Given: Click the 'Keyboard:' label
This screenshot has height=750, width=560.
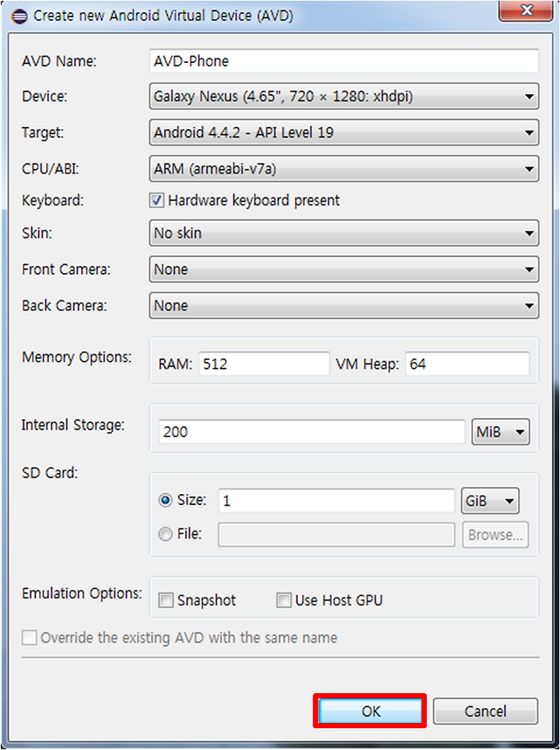Looking at the screenshot, I should [x=53, y=201].
